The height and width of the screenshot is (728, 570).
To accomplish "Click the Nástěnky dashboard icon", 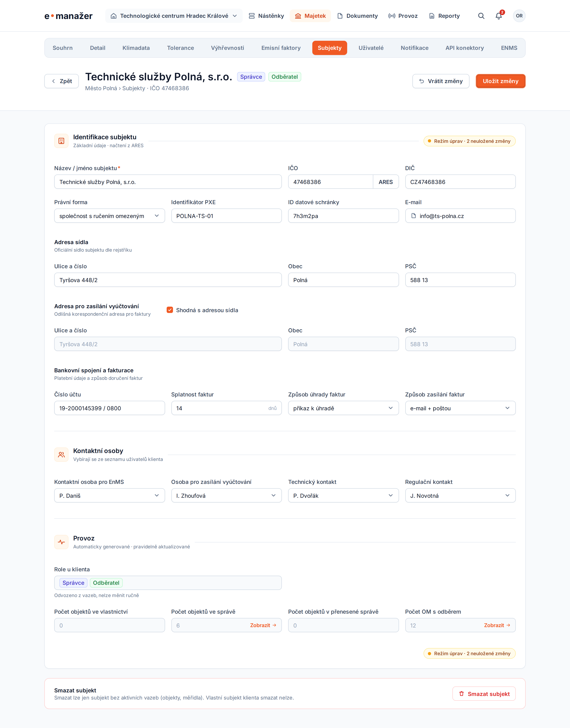I will point(252,16).
